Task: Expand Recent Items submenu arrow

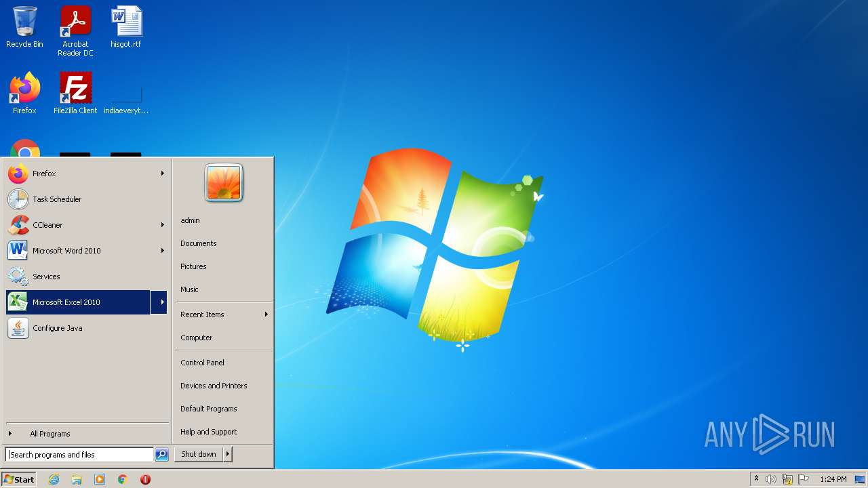Action: pyautogui.click(x=267, y=314)
